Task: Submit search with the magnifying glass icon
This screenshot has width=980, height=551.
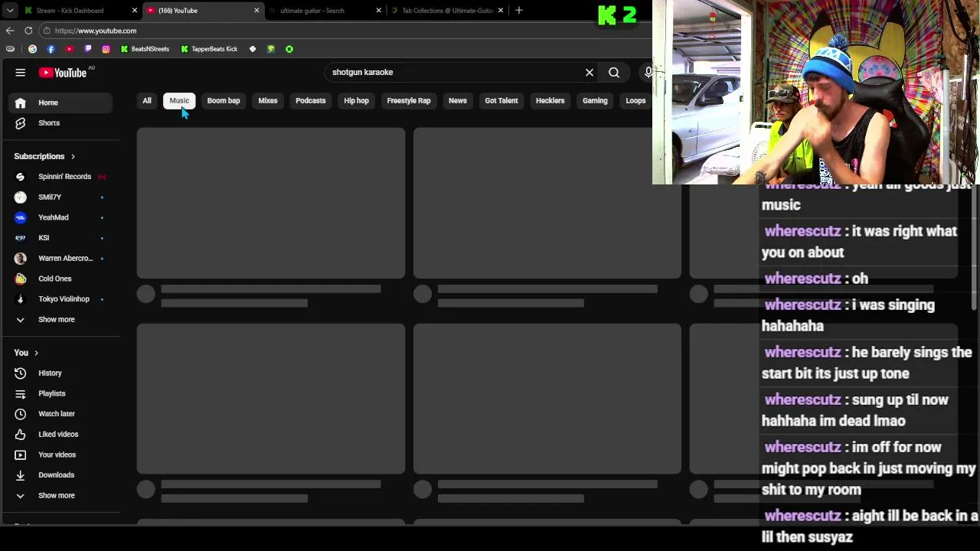Action: click(614, 73)
